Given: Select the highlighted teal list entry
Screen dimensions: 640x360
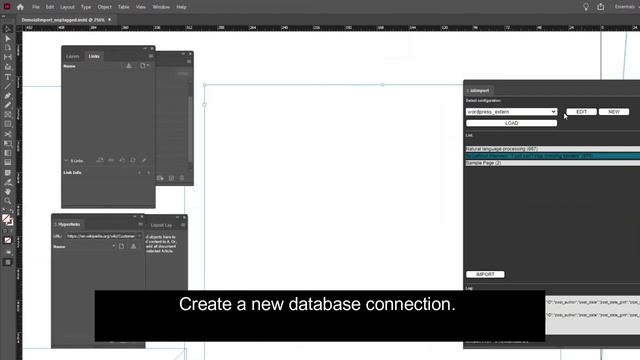Looking at the screenshot, I should (553, 156).
